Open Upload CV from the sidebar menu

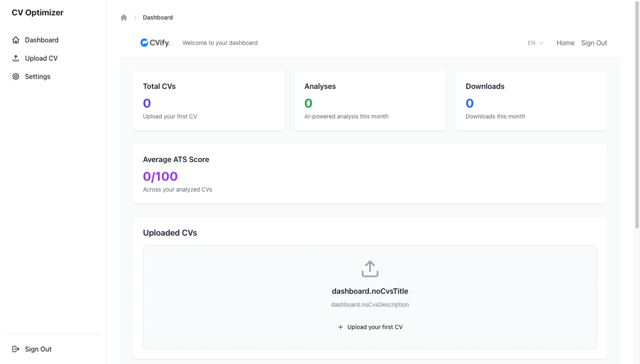click(x=42, y=58)
